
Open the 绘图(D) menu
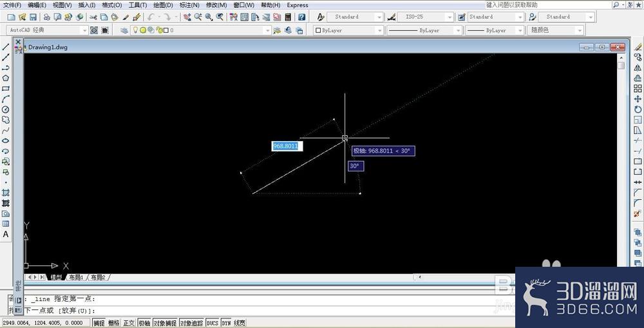[163, 5]
